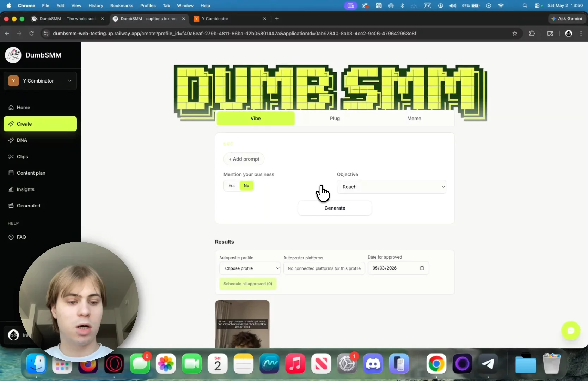
Task: Select Yes for Mention your business
Action: click(232, 186)
